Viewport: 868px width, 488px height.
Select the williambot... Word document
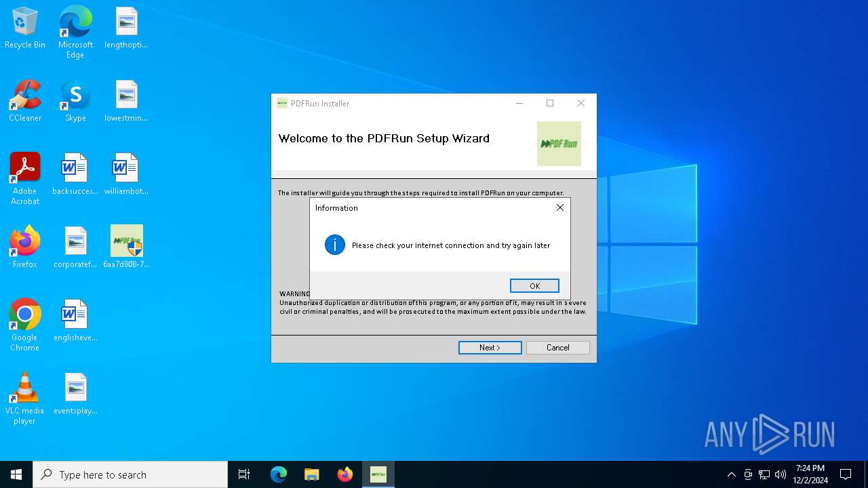126,175
